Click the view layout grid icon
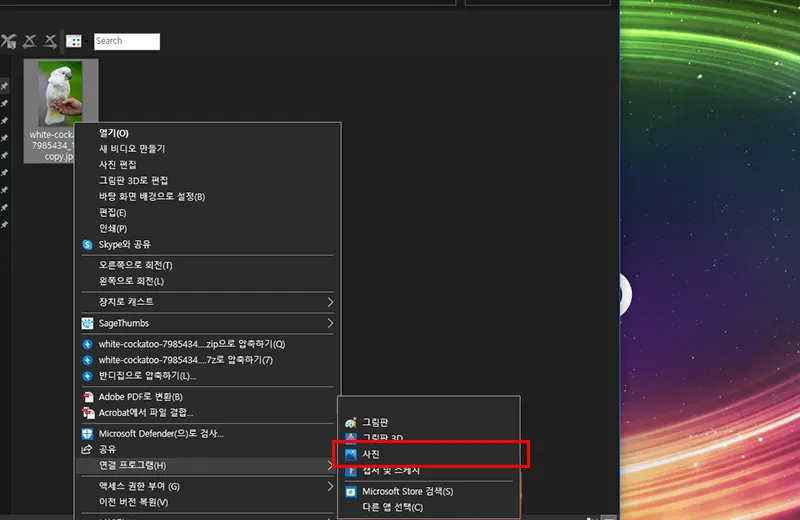This screenshot has height=520, width=800. point(73,41)
